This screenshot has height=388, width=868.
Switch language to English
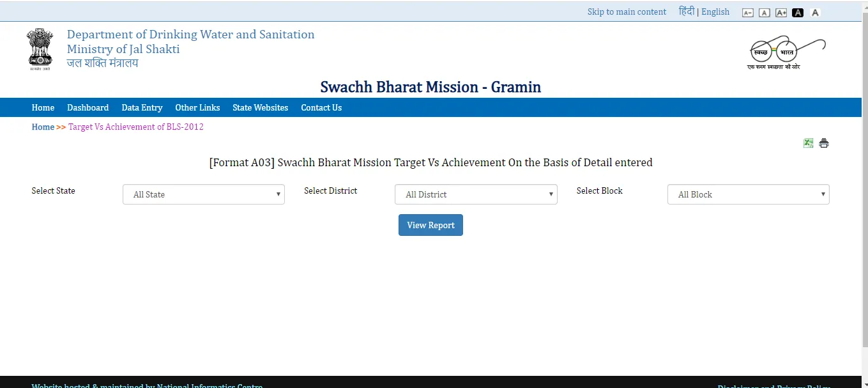[715, 12]
